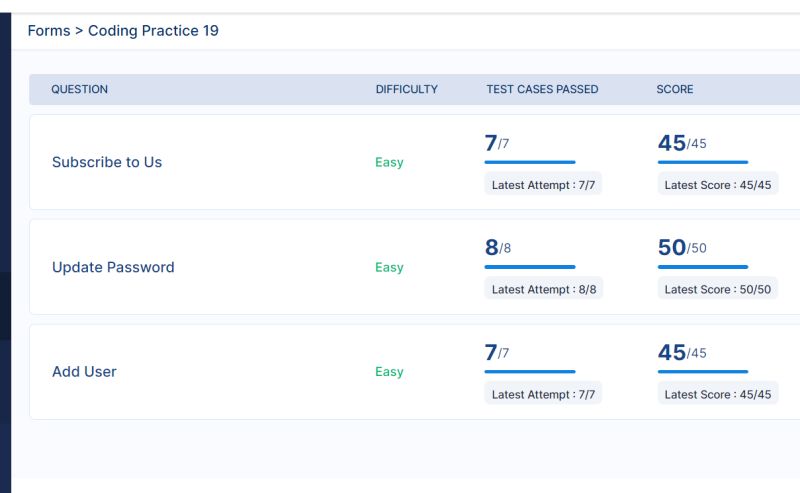The height and width of the screenshot is (493, 800).
Task: Click Latest Attempt 7/7 badge for Subscribe to Us
Action: coord(543,184)
